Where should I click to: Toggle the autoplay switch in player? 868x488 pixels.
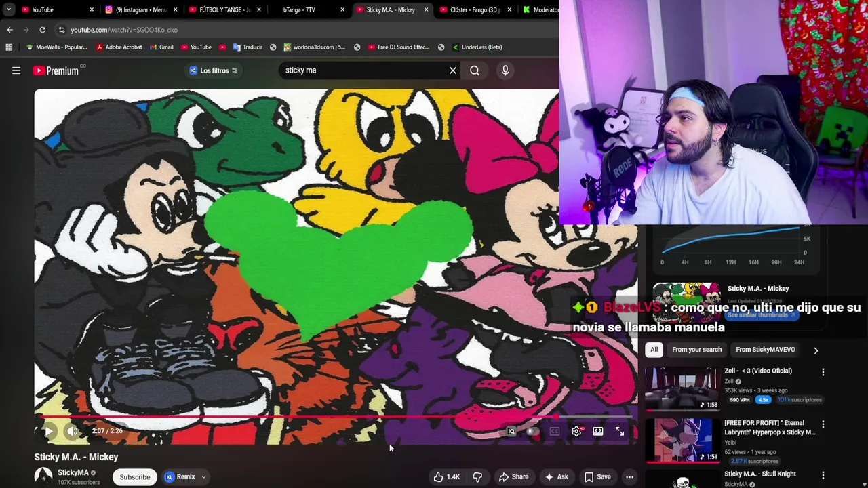(x=532, y=431)
